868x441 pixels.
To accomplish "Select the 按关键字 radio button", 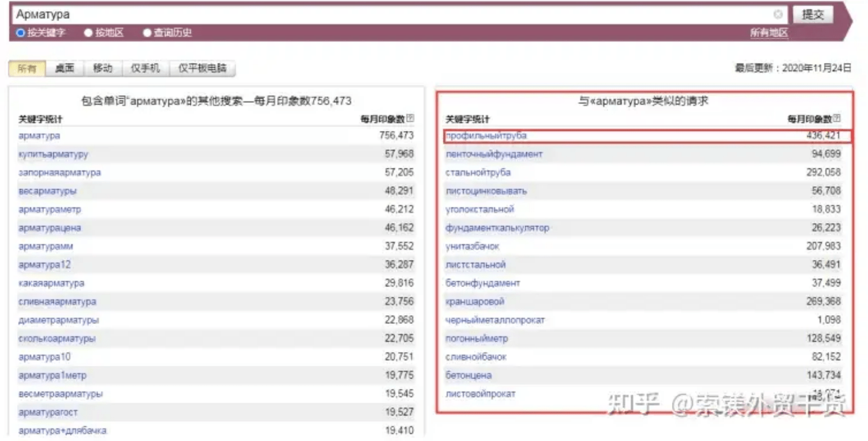I will pyautogui.click(x=20, y=33).
